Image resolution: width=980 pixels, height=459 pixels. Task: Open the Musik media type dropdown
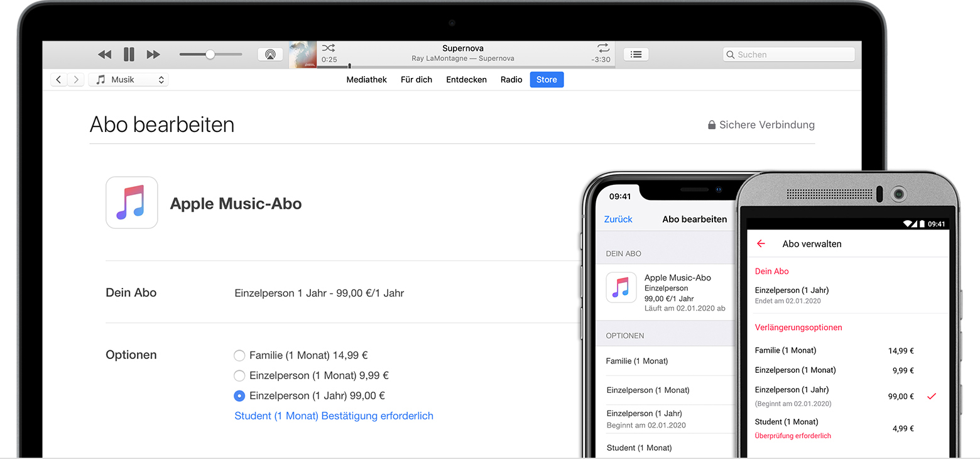click(x=128, y=80)
